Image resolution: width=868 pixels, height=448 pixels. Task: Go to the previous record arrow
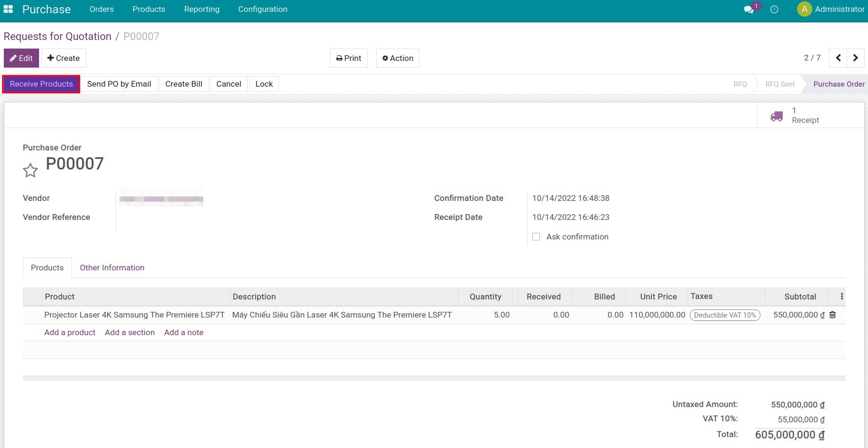[x=838, y=58]
